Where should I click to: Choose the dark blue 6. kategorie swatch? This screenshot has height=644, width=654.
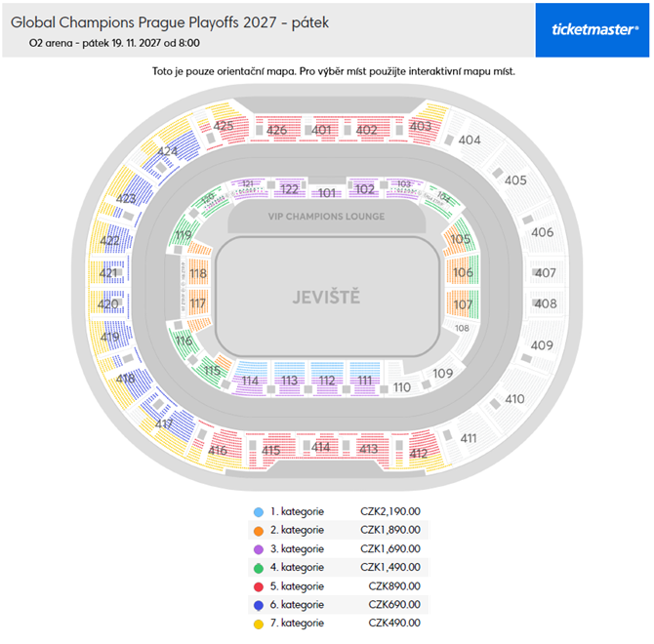click(x=258, y=604)
